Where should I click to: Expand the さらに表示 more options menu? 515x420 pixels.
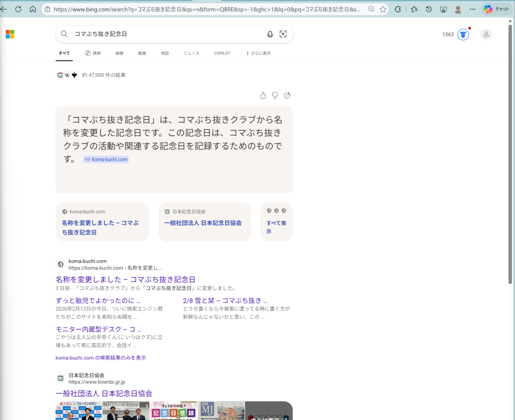click(258, 53)
